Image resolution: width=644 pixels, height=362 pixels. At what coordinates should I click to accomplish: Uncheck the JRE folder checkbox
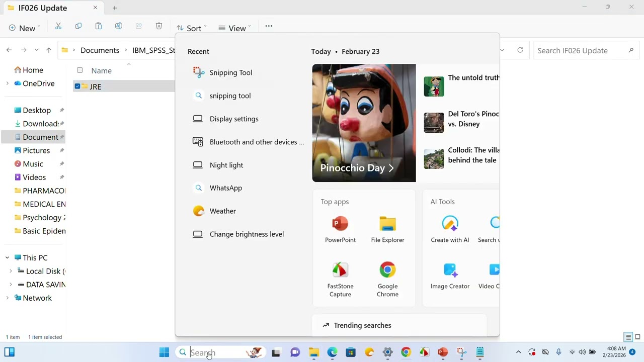pos(77,86)
